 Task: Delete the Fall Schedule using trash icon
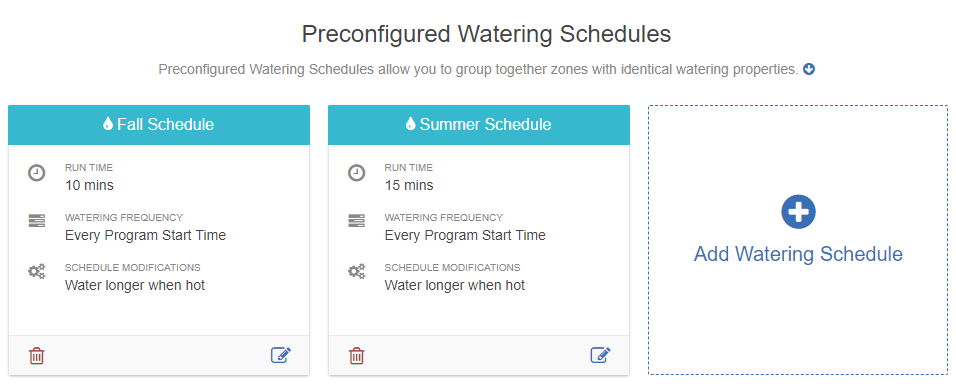(x=37, y=355)
